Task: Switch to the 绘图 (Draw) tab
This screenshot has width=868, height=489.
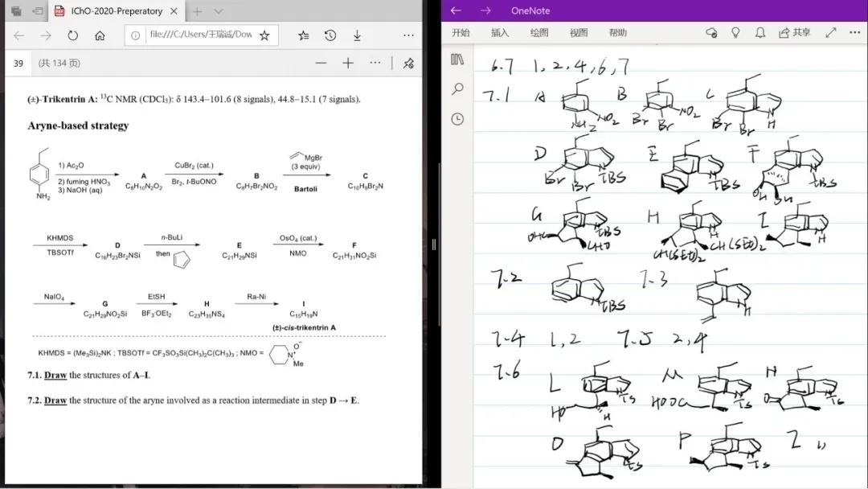Action: pos(539,33)
